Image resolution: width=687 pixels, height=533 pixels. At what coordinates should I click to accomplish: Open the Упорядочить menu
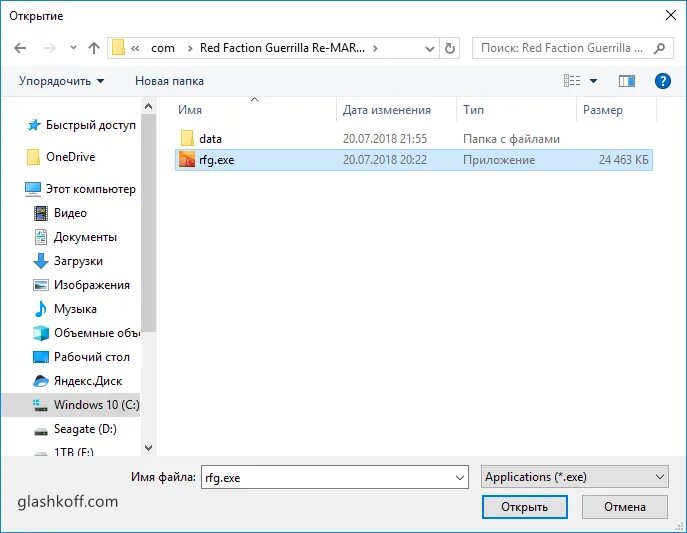point(61,81)
